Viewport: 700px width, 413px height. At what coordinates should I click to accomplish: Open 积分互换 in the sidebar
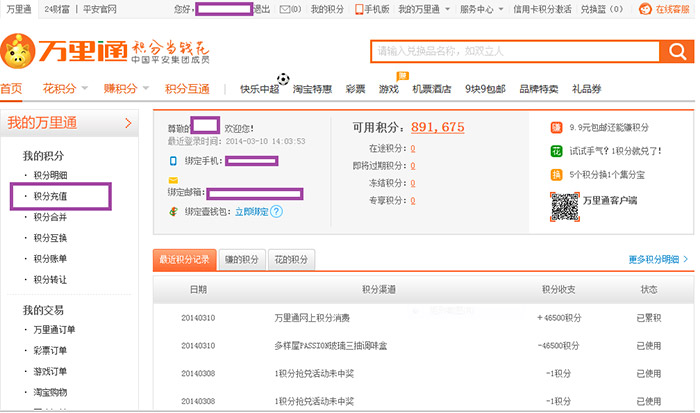50,238
